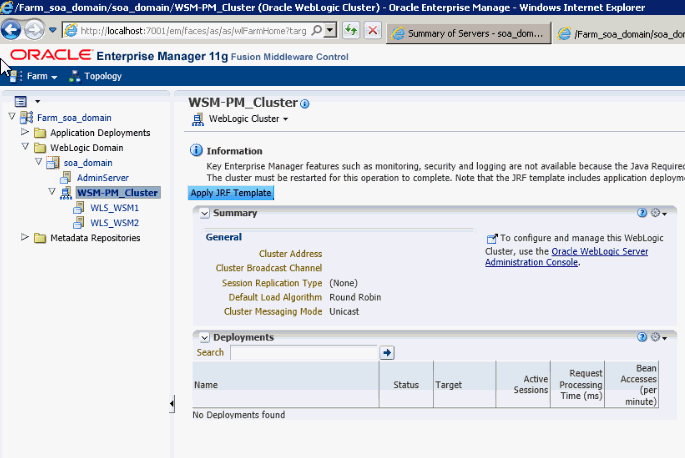Screen dimensions: 685x458
Task: Open help for the Summary section
Action: tap(642, 213)
